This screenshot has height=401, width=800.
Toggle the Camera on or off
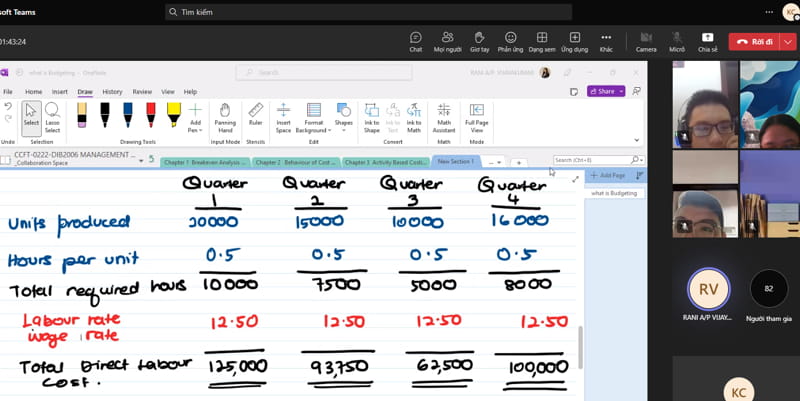pos(646,40)
